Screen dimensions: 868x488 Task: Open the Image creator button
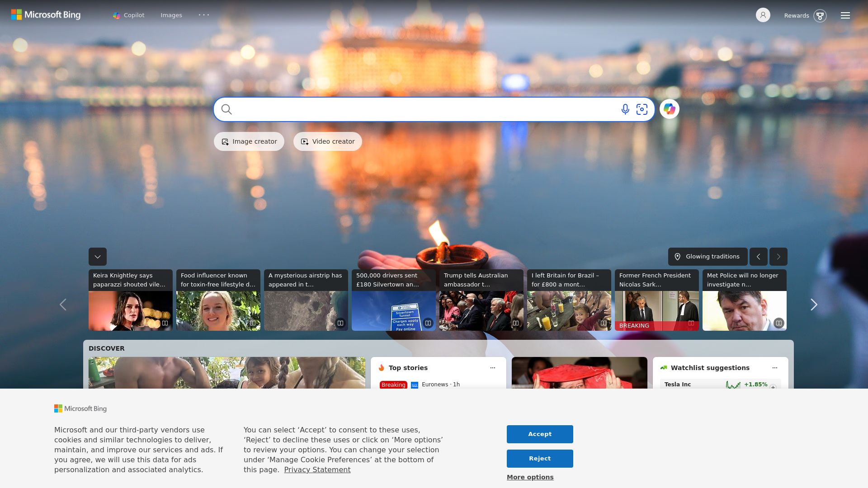point(249,141)
